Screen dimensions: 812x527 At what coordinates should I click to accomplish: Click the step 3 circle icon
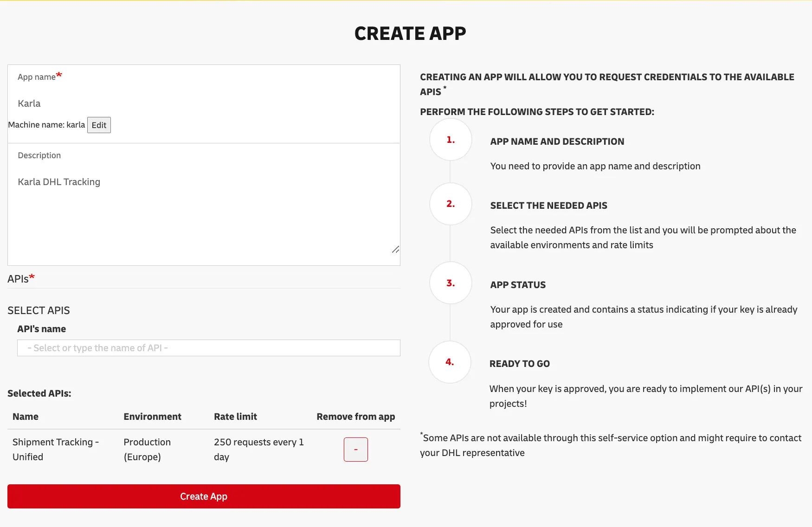coord(450,283)
